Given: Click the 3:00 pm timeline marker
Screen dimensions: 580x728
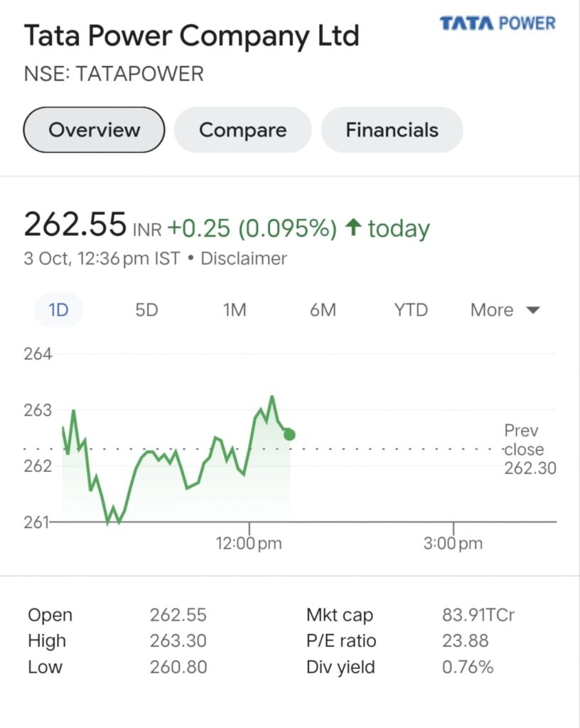Looking at the screenshot, I should click(x=453, y=542).
